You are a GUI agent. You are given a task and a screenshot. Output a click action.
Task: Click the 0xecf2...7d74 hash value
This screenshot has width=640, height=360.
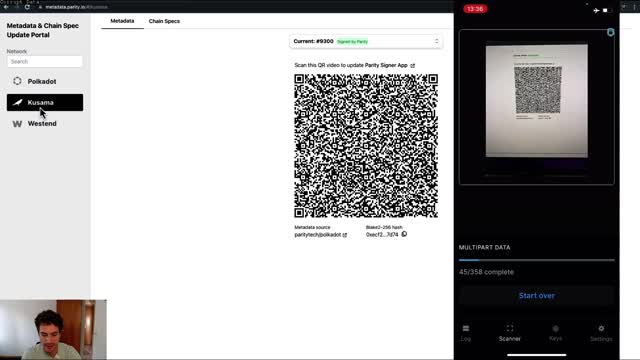(x=382, y=235)
